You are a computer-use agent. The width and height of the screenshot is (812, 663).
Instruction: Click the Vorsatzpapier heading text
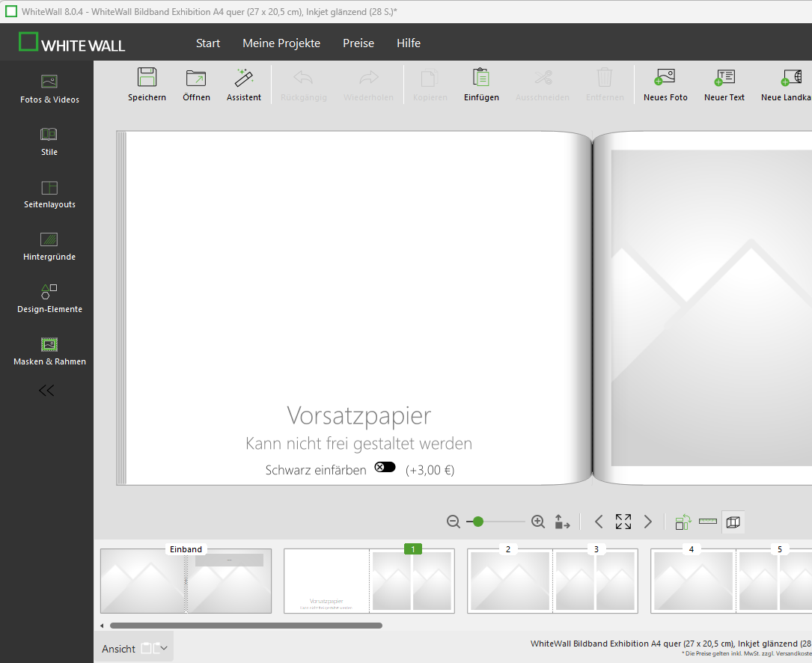pyautogui.click(x=359, y=415)
